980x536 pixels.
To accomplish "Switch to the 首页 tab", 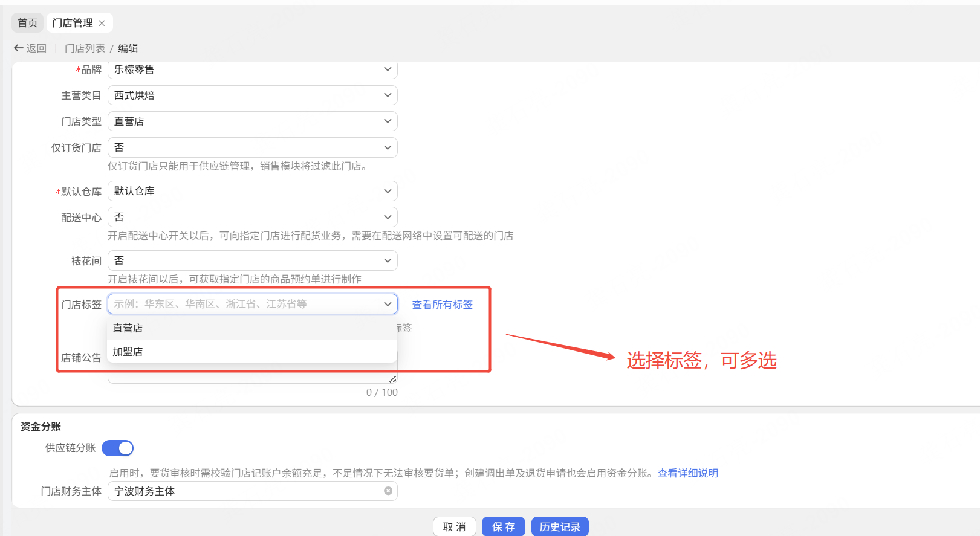I will [28, 23].
